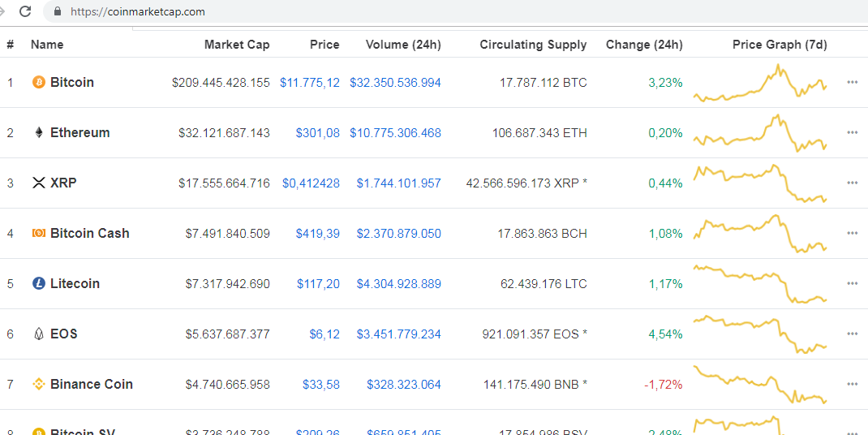Screen dimensions: 868x435
Task: Click EOS volume $3.451.779.234
Action: point(398,334)
